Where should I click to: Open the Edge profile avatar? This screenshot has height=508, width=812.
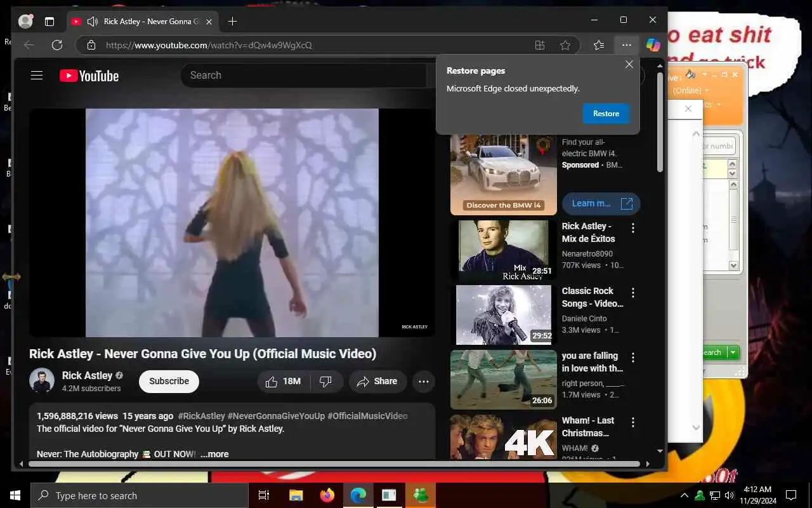click(25, 21)
